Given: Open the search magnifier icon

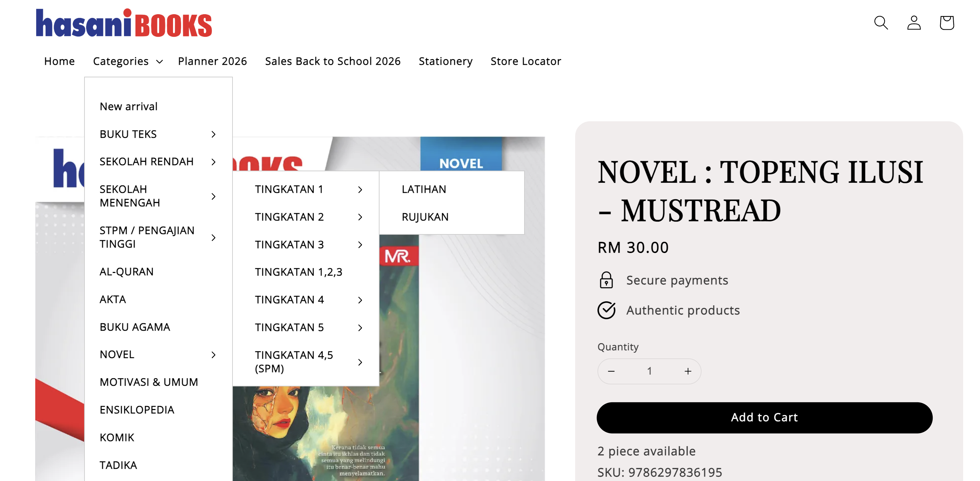Looking at the screenshot, I should click(880, 23).
